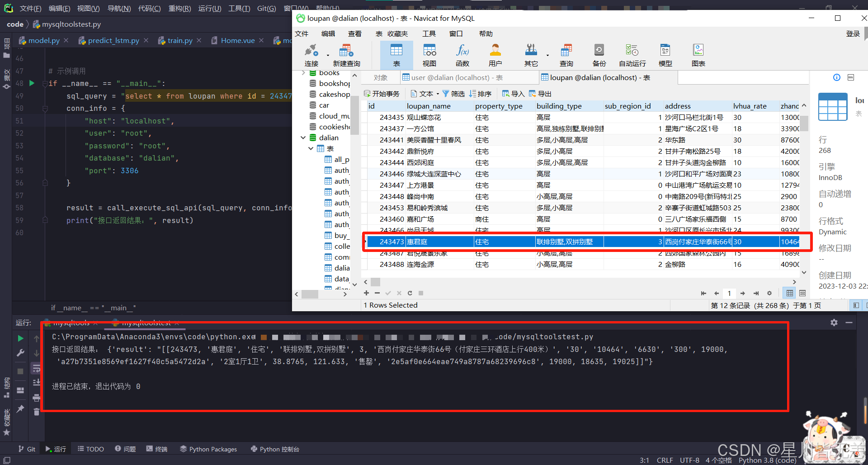Open the Function tool in Navicat
This screenshot has height=465, width=868.
coord(462,55)
